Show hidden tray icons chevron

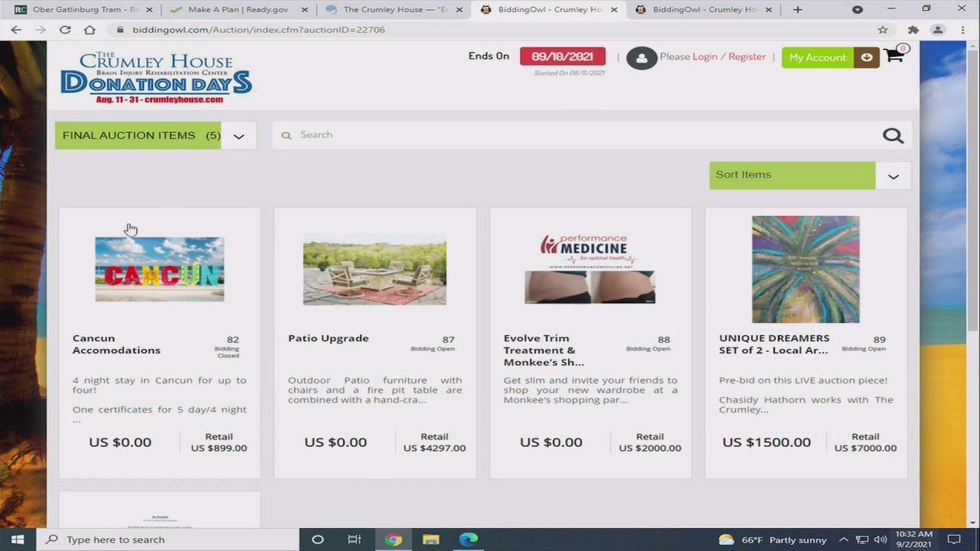pyautogui.click(x=844, y=540)
